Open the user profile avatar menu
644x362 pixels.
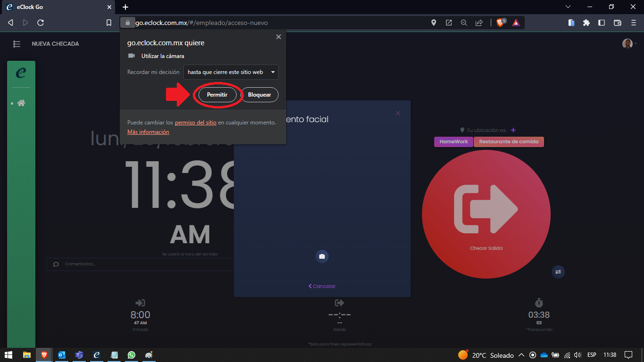[x=629, y=44]
